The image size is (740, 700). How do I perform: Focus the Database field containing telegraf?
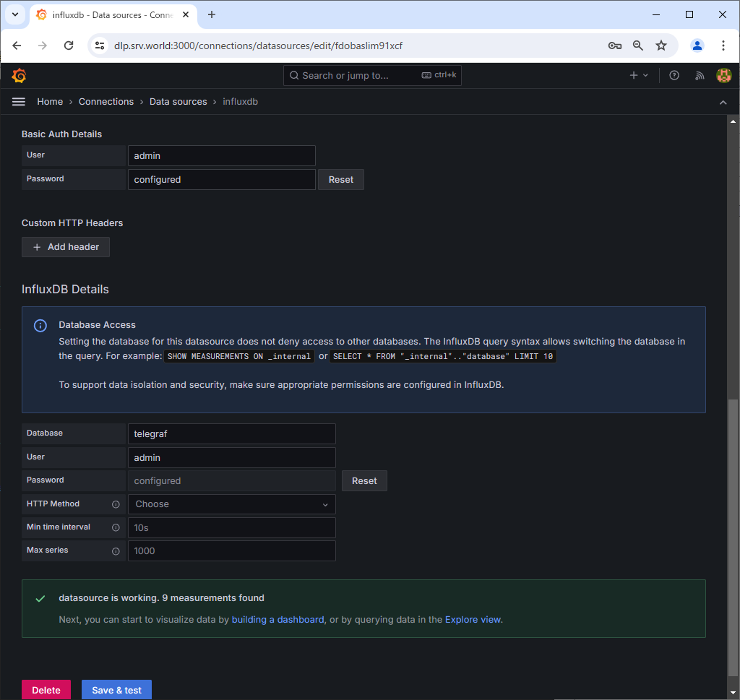click(232, 434)
